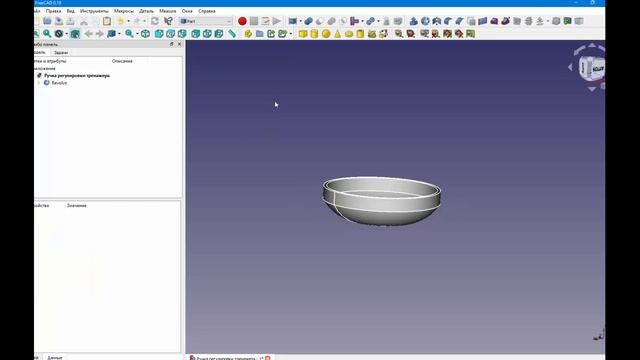Switch to the Задачи tab
This screenshot has height=360, width=640.
61,53
